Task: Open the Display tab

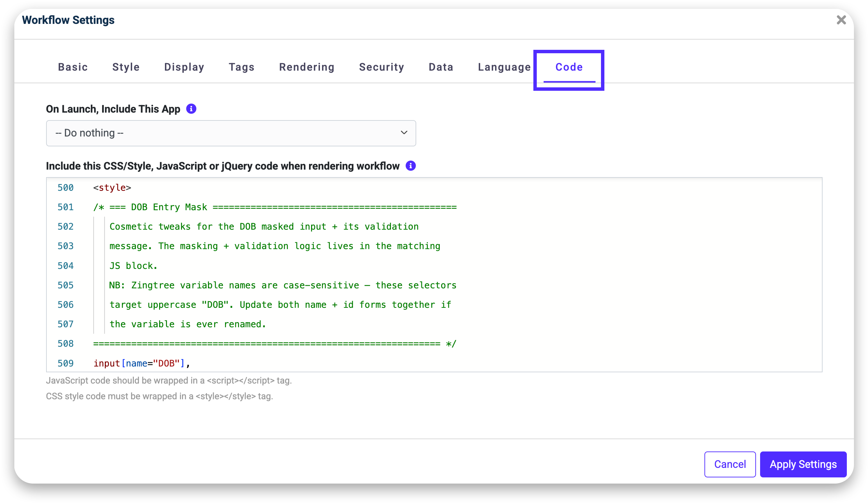Action: (x=184, y=67)
